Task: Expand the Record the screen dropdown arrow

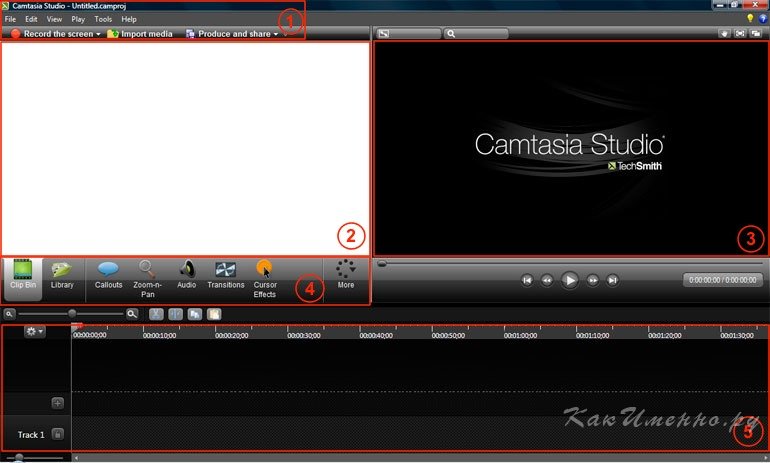Action: click(98, 34)
